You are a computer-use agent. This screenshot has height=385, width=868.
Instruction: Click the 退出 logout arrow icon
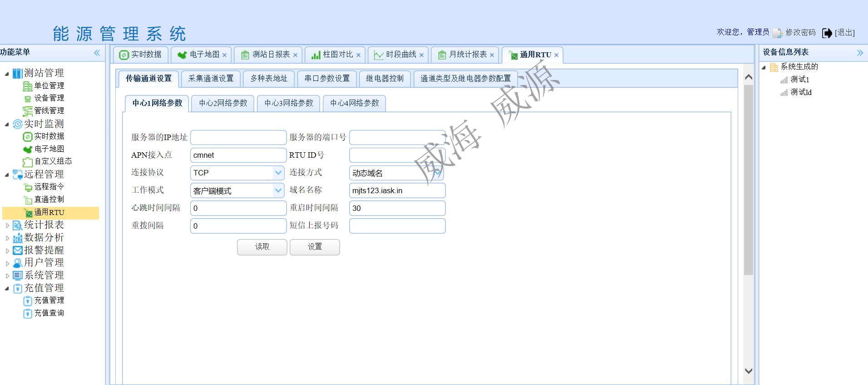click(x=827, y=33)
